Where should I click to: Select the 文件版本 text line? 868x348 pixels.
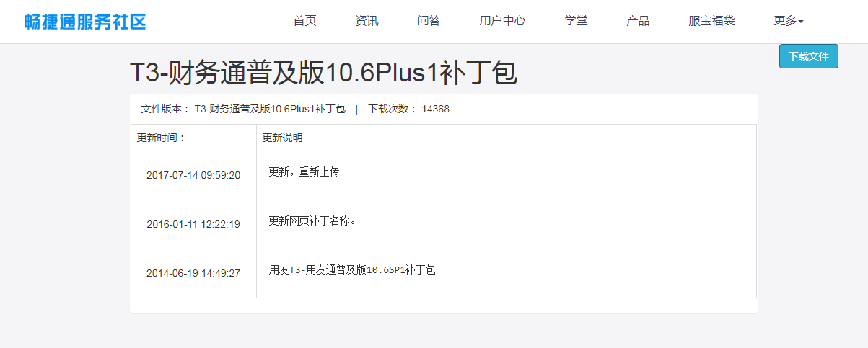coord(243,109)
